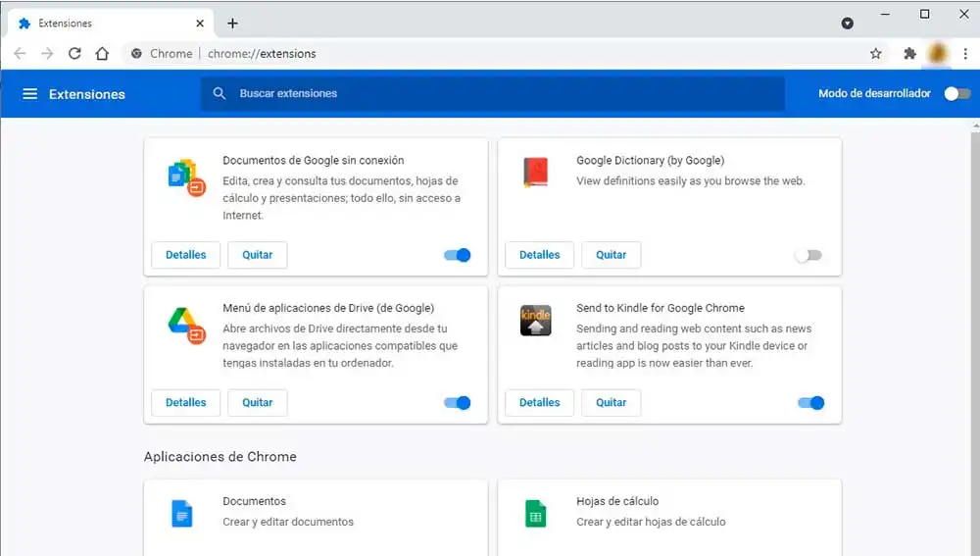Click the Documentos app icon
The width and height of the screenshot is (980, 556).
click(182, 514)
